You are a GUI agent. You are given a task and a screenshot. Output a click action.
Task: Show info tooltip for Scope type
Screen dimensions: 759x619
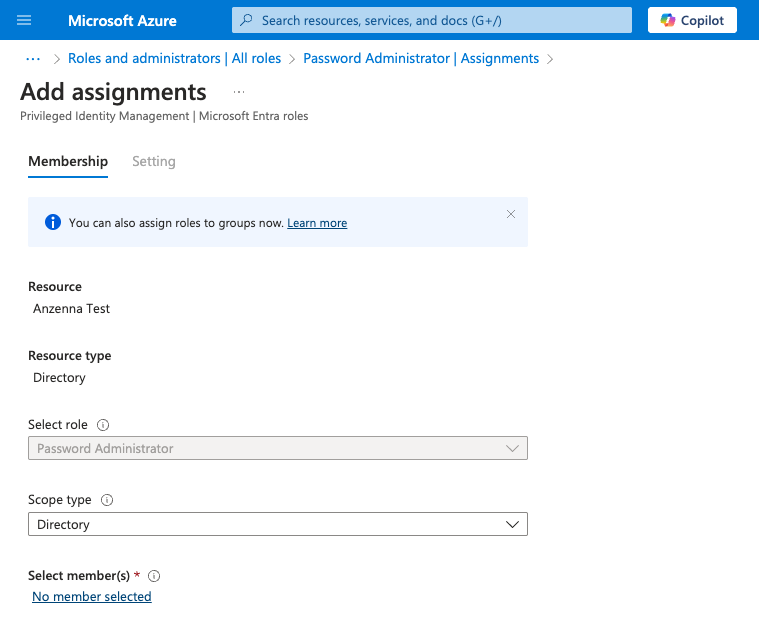tap(108, 500)
